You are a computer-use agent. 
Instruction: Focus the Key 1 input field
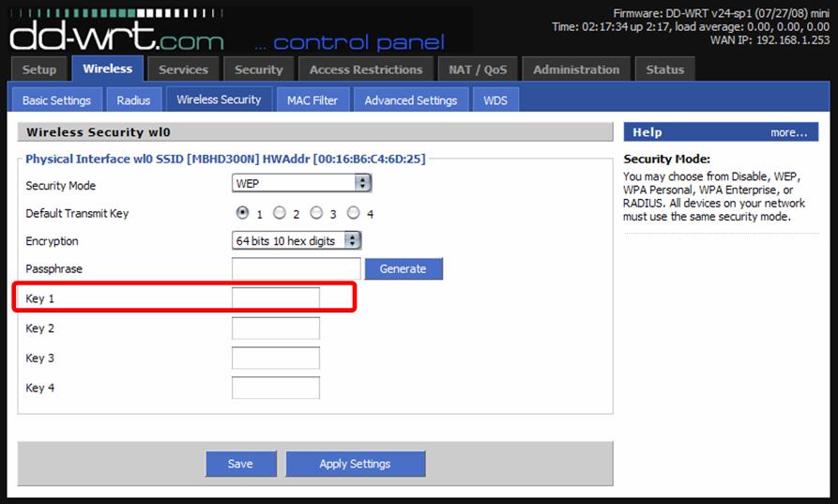(x=276, y=298)
